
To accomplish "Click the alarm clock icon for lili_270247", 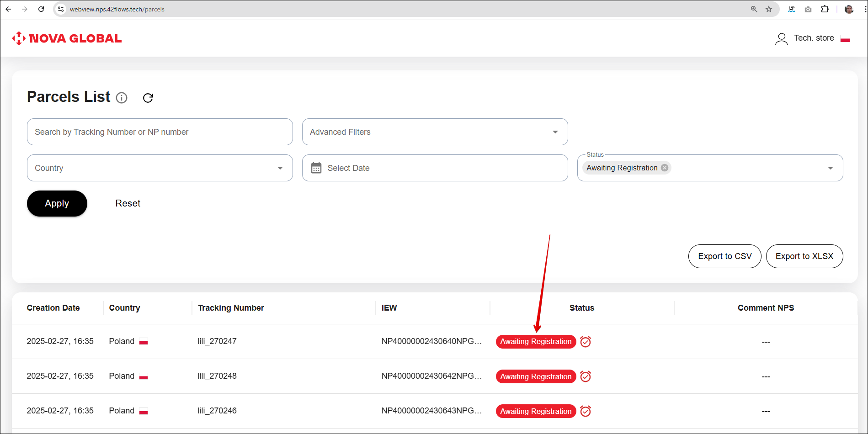I will click(586, 342).
